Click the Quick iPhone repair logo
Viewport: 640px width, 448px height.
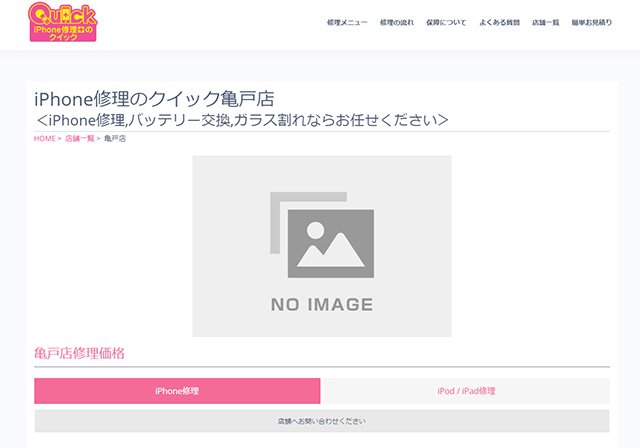tap(63, 22)
